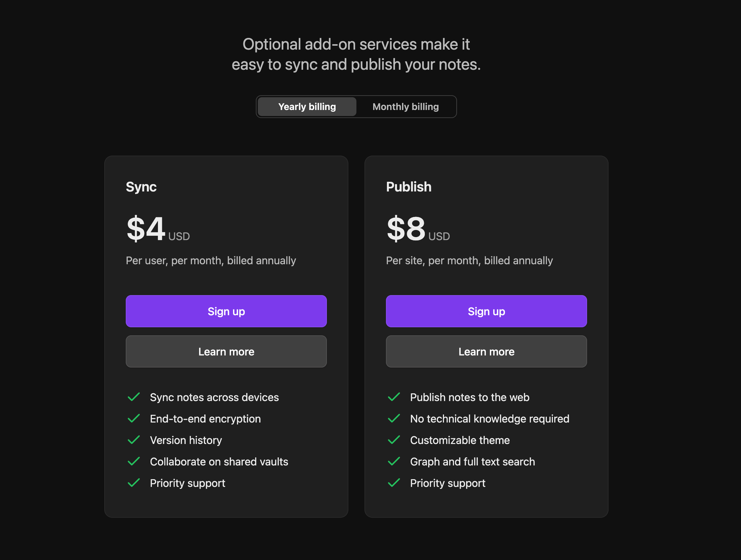Click the checkmark next to Publish notes to the web
This screenshot has width=741, height=560.
click(x=394, y=397)
